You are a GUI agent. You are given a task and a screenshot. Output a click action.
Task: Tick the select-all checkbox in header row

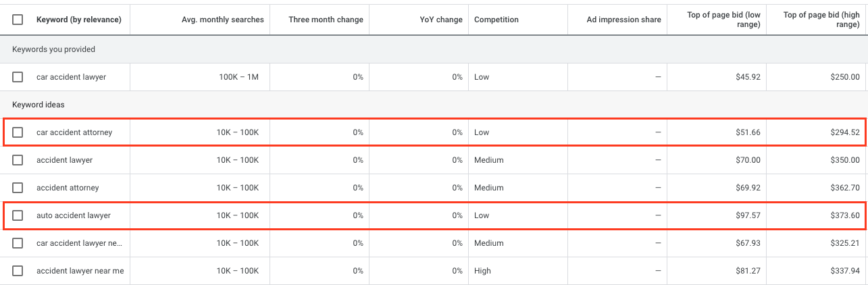18,20
